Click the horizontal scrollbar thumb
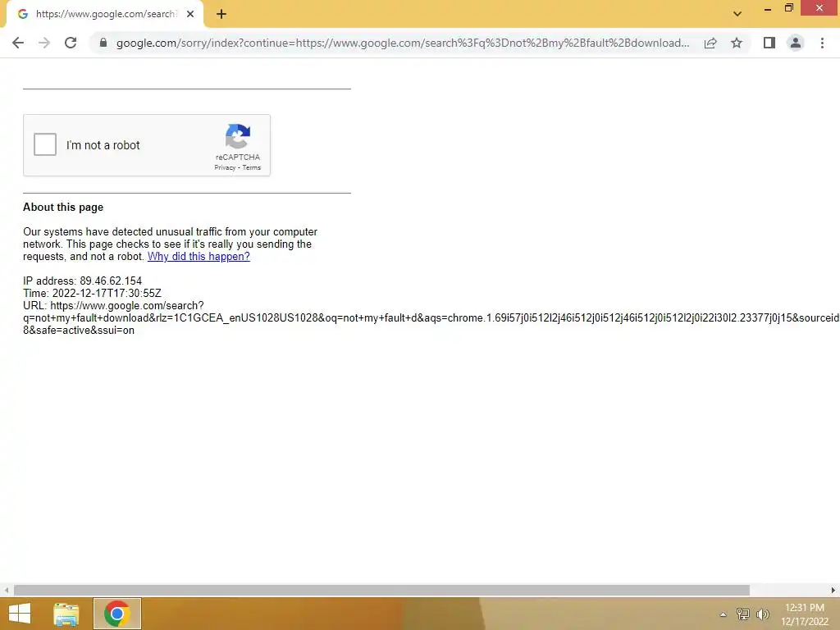The width and height of the screenshot is (840, 630). [x=381, y=590]
